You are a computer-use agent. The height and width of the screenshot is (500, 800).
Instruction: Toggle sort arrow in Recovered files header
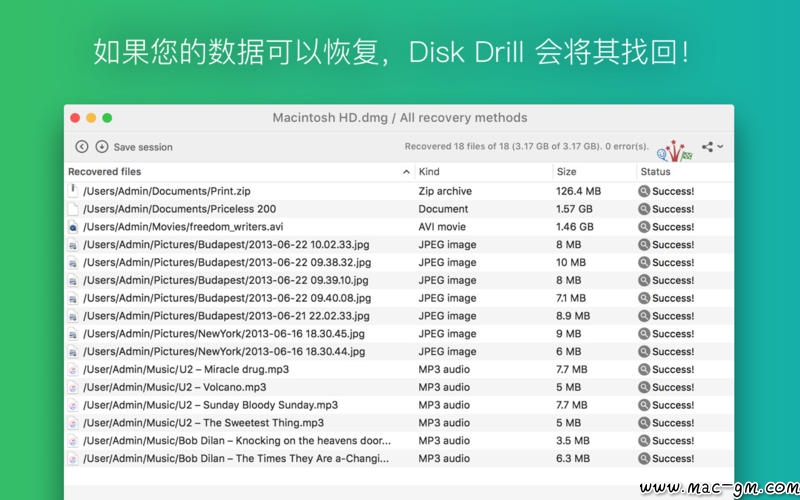pos(406,172)
